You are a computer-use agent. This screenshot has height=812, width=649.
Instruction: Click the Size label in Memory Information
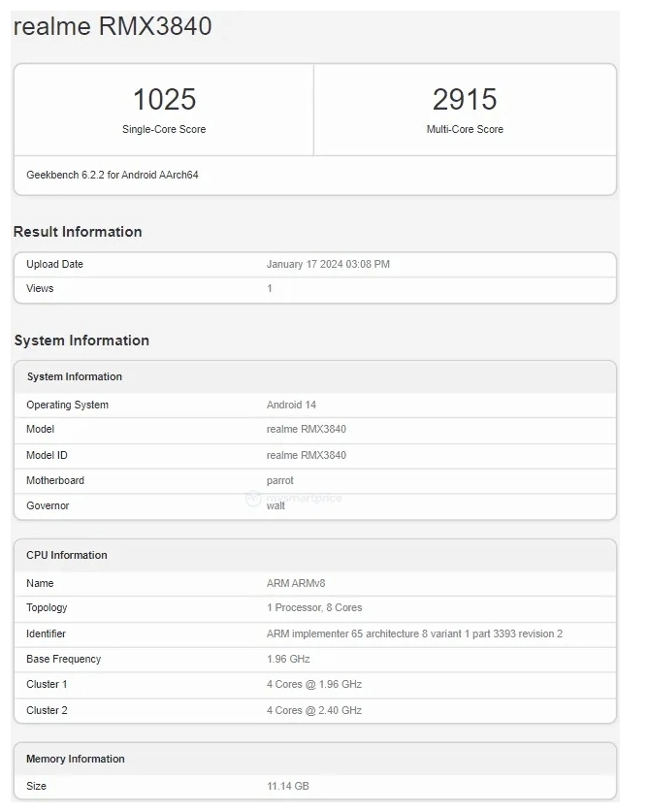click(x=36, y=786)
